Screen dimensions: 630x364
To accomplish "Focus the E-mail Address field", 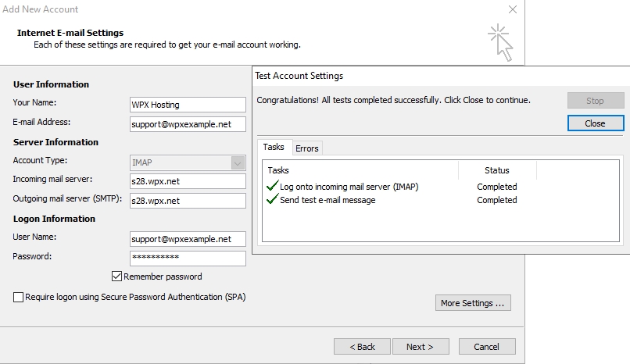I will coord(188,124).
